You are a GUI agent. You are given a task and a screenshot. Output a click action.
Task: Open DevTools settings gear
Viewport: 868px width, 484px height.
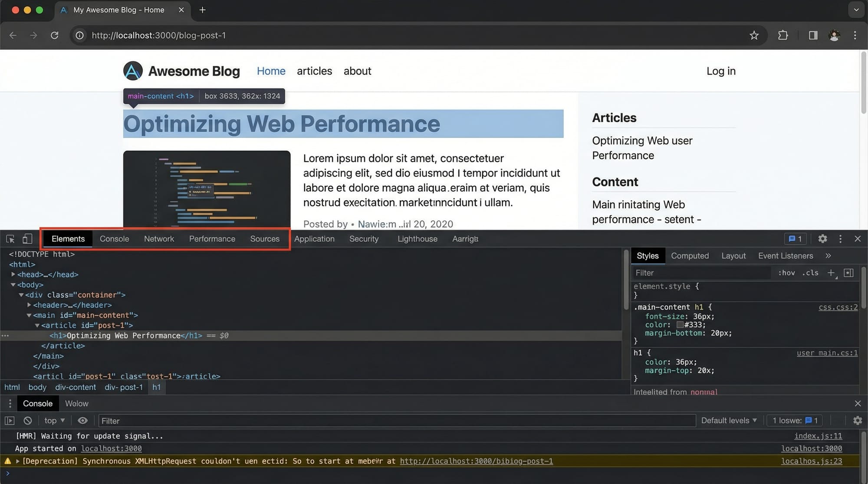tap(822, 239)
